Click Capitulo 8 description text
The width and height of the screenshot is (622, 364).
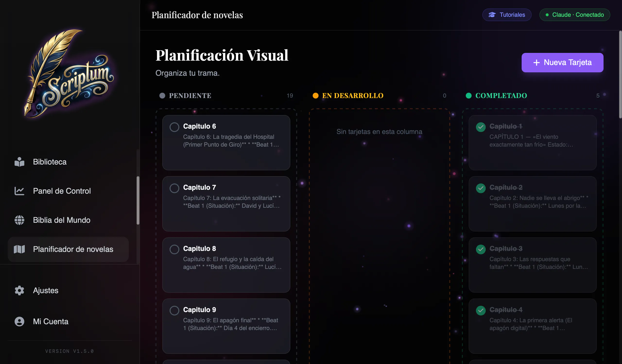coord(232,263)
